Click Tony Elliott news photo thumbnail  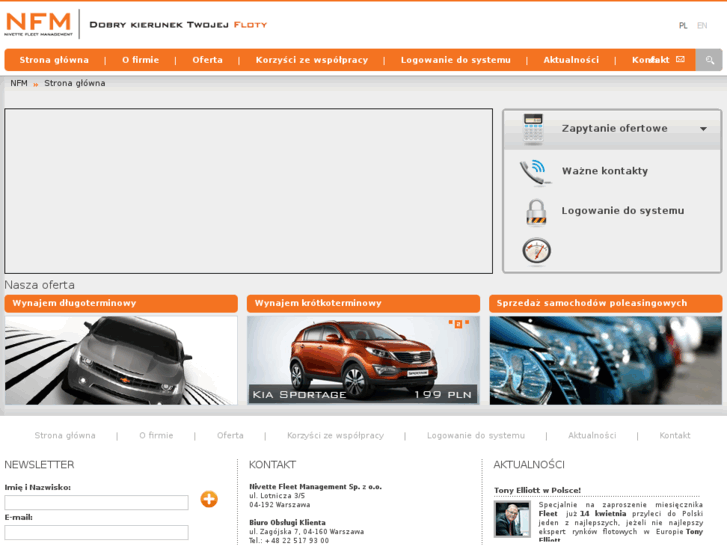coord(512,519)
